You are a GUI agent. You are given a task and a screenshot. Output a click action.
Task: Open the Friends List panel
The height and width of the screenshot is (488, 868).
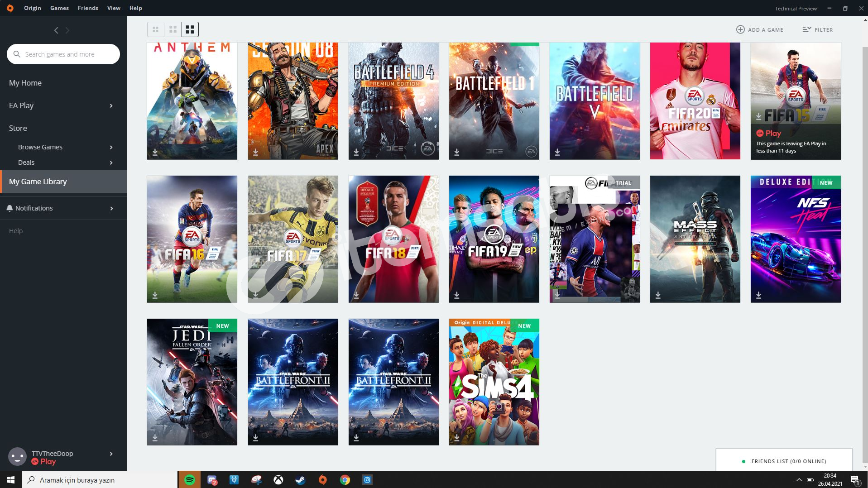[784, 461]
